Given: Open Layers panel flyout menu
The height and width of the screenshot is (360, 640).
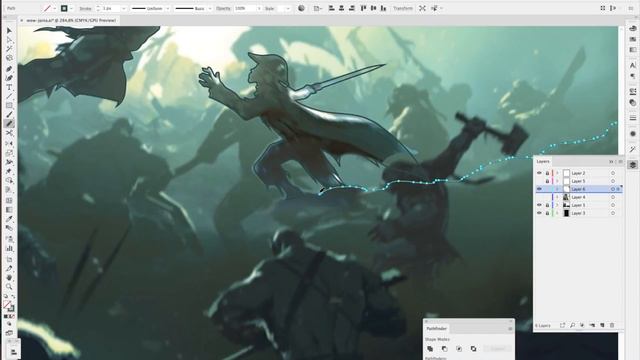Looking at the screenshot, I should pyautogui.click(x=620, y=162).
